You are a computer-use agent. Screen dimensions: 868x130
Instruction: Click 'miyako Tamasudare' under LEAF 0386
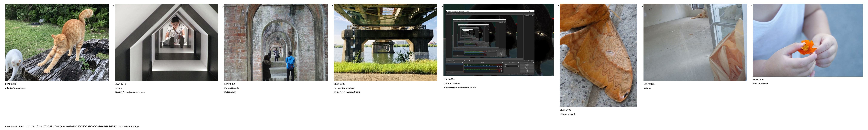tap(344, 88)
